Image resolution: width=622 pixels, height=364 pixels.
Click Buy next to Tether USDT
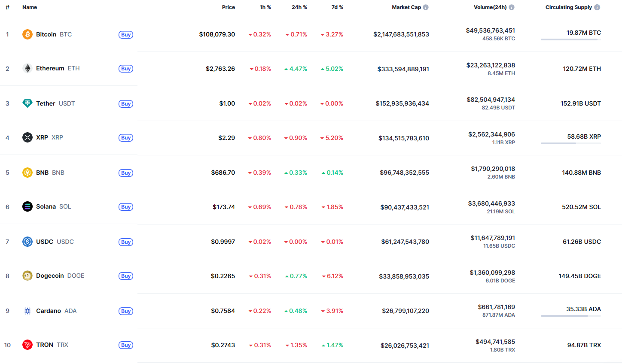(126, 104)
